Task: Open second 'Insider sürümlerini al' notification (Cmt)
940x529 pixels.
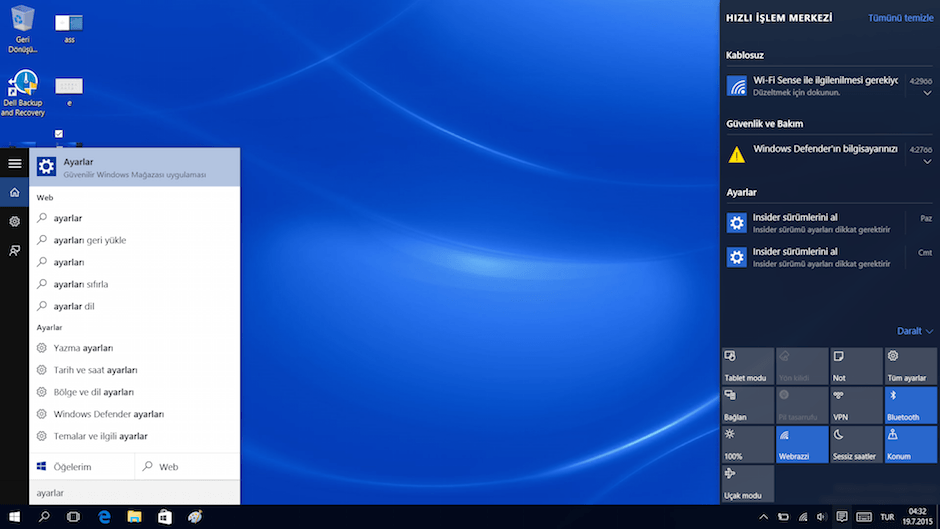Action: pos(830,257)
